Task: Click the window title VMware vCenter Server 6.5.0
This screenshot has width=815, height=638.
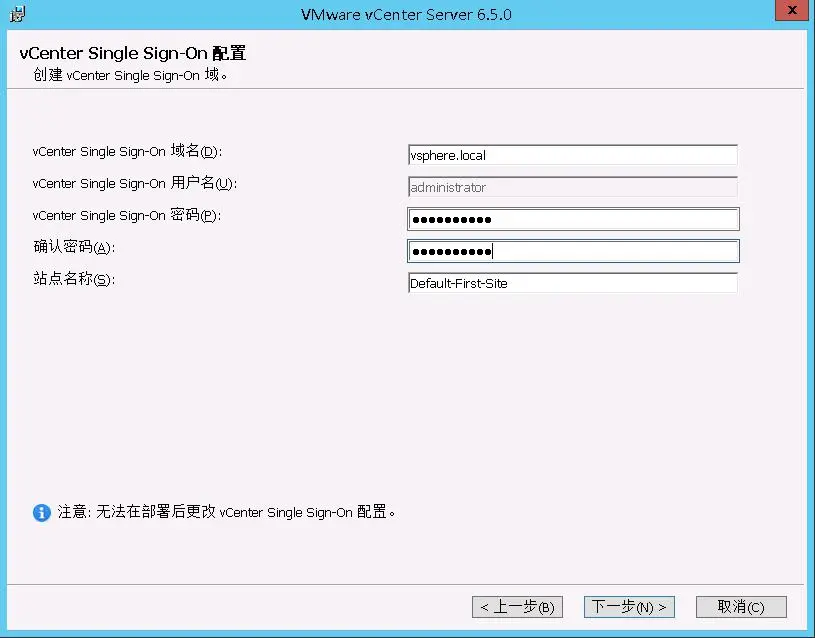Action: (x=406, y=15)
